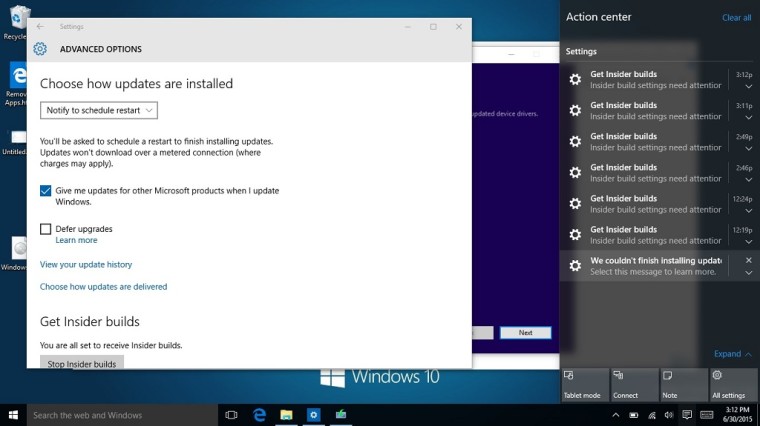Viewport: 760px width, 426px height.
Task: Dismiss the couldn't finish installing updates notification
Action: pos(748,260)
